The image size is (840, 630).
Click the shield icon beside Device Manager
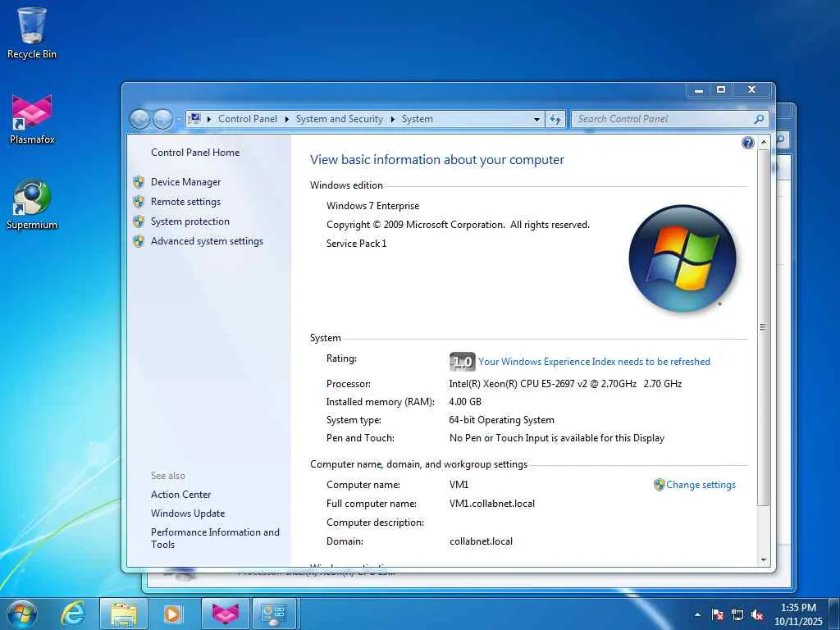[x=139, y=182]
